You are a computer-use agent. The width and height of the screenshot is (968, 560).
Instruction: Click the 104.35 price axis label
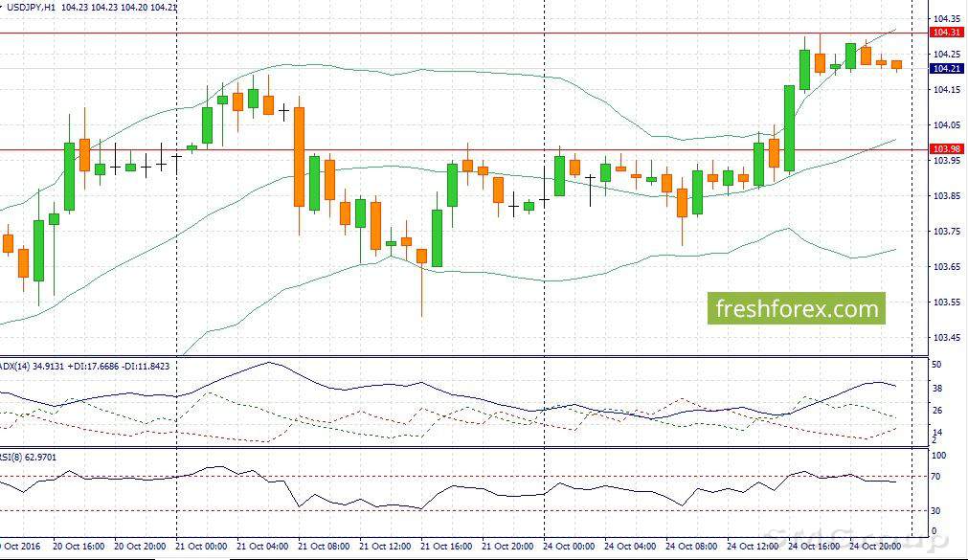coord(946,18)
